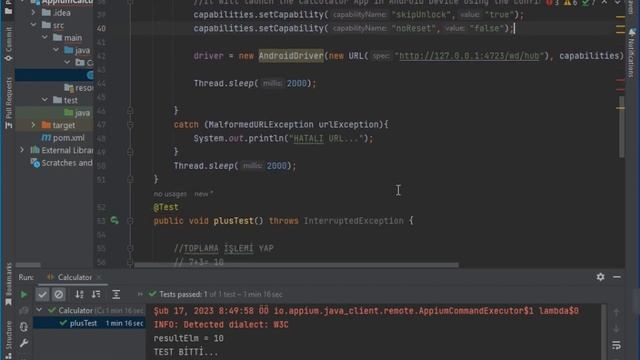Toggle code fold at line 47 catch block
The height and width of the screenshot is (360, 640).
coord(130,124)
